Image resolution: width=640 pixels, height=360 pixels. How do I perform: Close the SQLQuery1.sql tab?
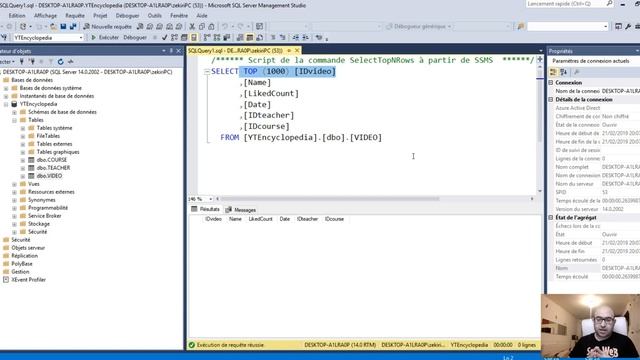pyautogui.click(x=297, y=51)
